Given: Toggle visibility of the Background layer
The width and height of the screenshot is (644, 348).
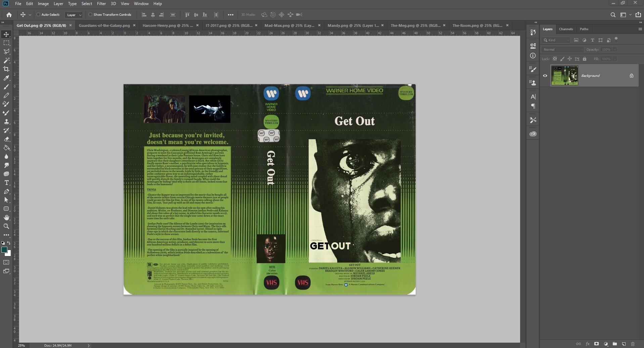Looking at the screenshot, I should point(545,76).
